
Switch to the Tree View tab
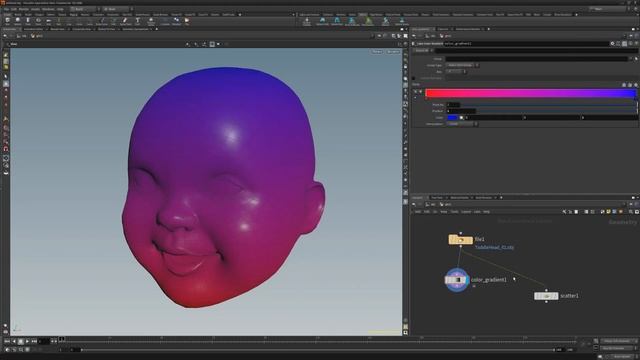(437, 198)
